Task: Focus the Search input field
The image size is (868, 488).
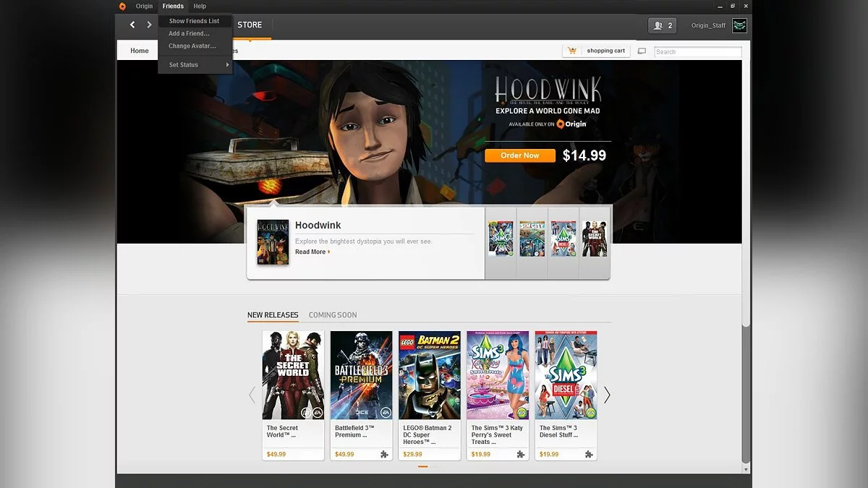Action: point(698,52)
